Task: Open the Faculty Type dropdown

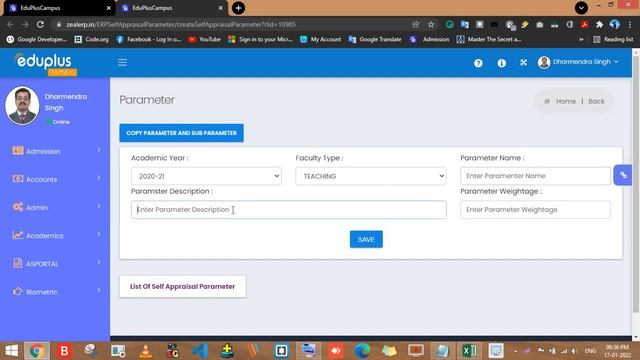Action: coord(371,176)
